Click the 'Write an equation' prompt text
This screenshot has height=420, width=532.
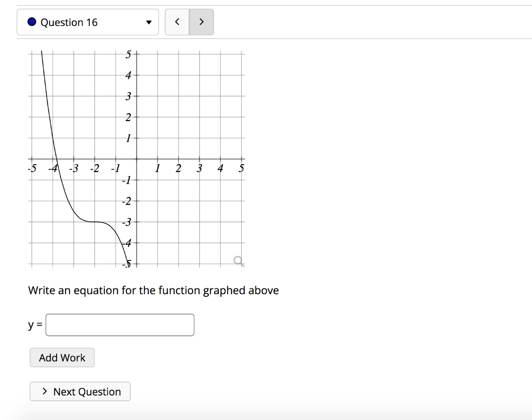click(x=153, y=291)
